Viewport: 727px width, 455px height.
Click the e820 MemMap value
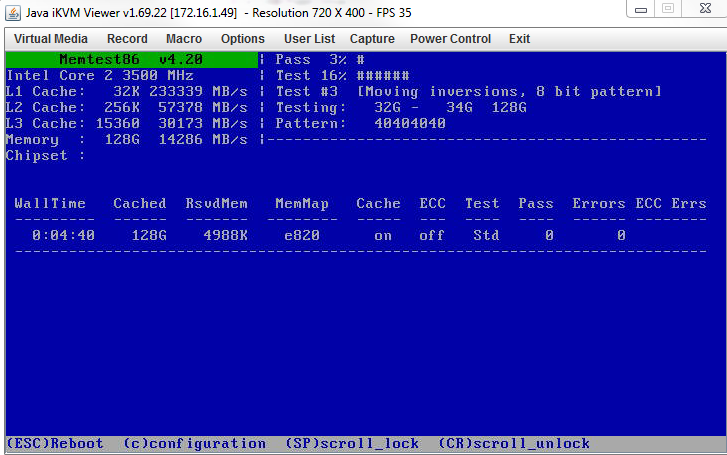[302, 236]
